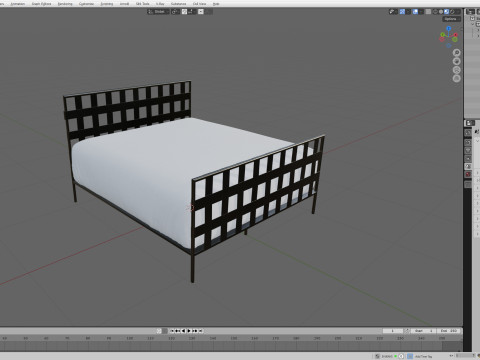Open the pivot point dropdown
480x360 pixels.
point(175,12)
